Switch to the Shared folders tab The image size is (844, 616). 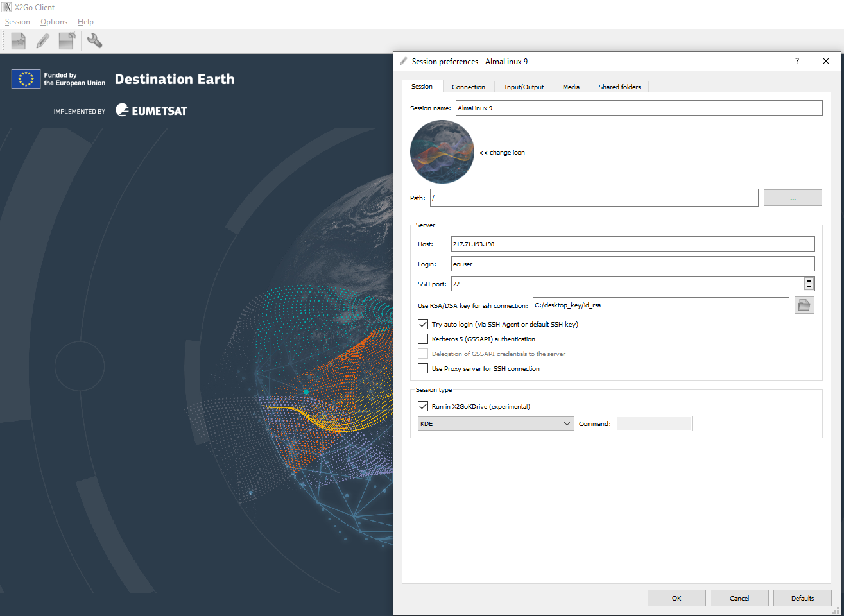tap(619, 87)
